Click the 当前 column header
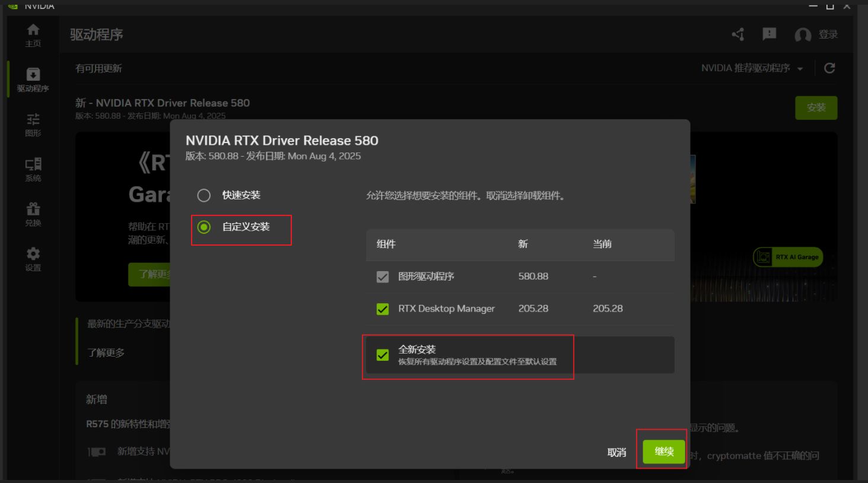 tap(602, 244)
